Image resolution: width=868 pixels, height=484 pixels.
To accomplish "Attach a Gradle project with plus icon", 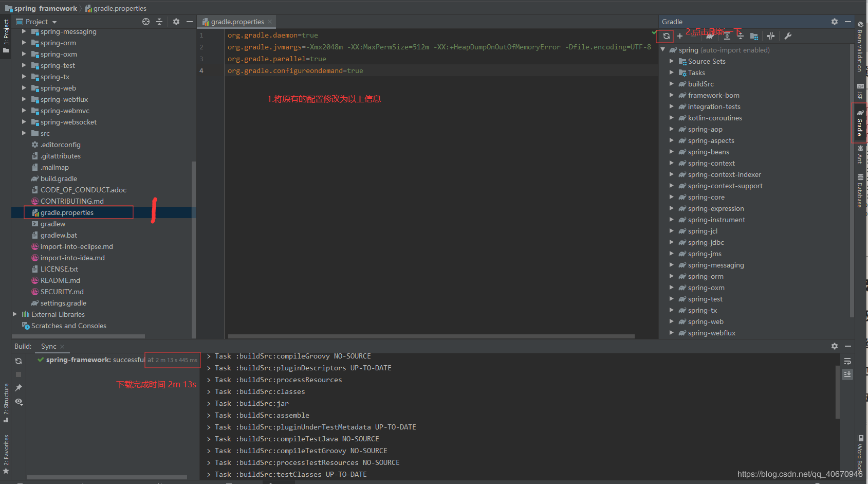I will tap(680, 36).
